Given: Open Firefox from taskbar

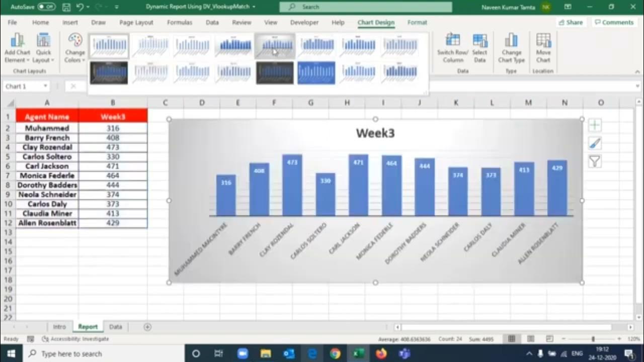Looking at the screenshot, I should tap(381, 353).
